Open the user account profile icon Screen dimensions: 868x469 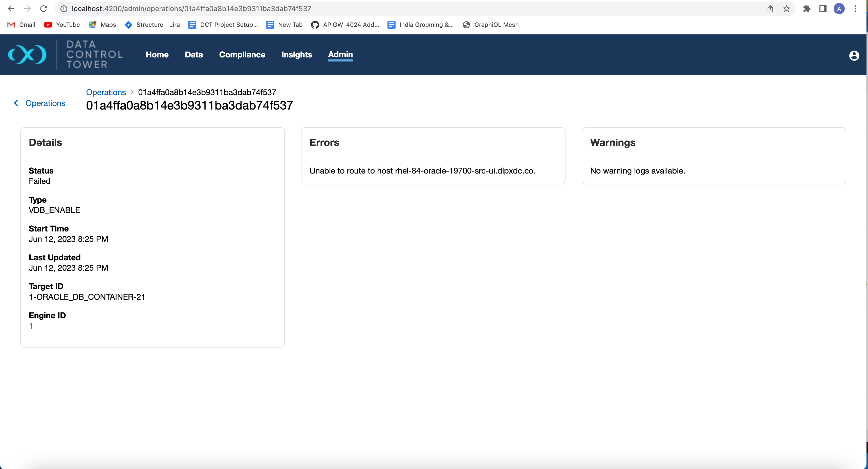pos(854,55)
